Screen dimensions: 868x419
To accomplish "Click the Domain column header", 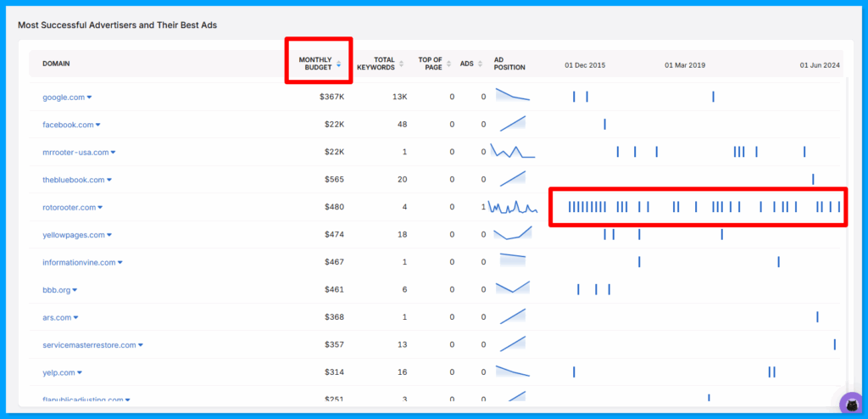I will click(56, 64).
